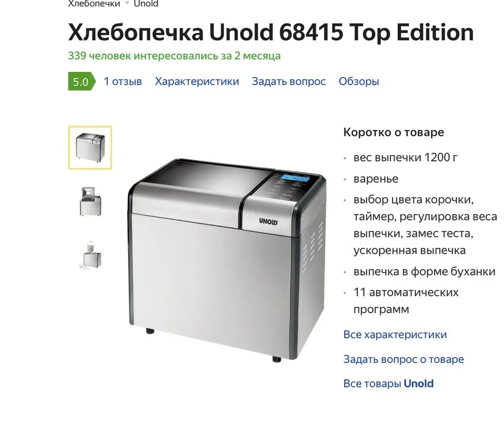Open the Все характеристики link
The width and height of the screenshot is (504, 444).
[x=395, y=334]
